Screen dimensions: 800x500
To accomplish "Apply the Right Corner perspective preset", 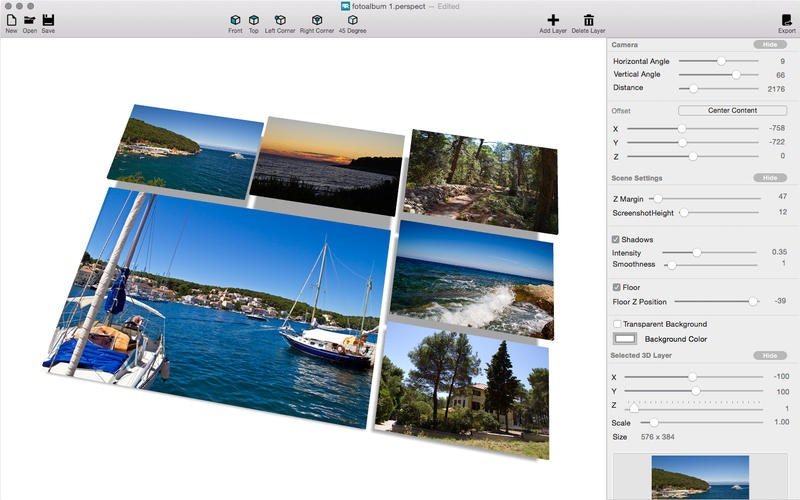I will 317,20.
